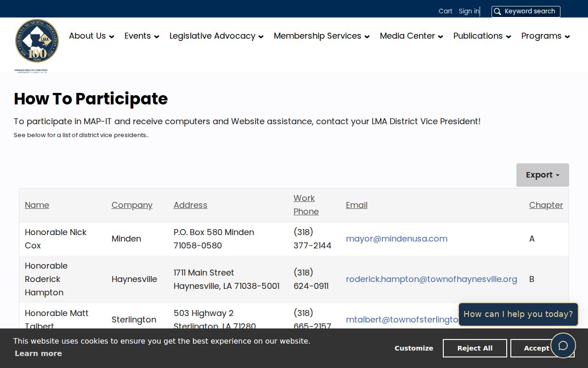
Task: Email roderick.hampton@townofhaynesville.org
Action: coord(431,279)
